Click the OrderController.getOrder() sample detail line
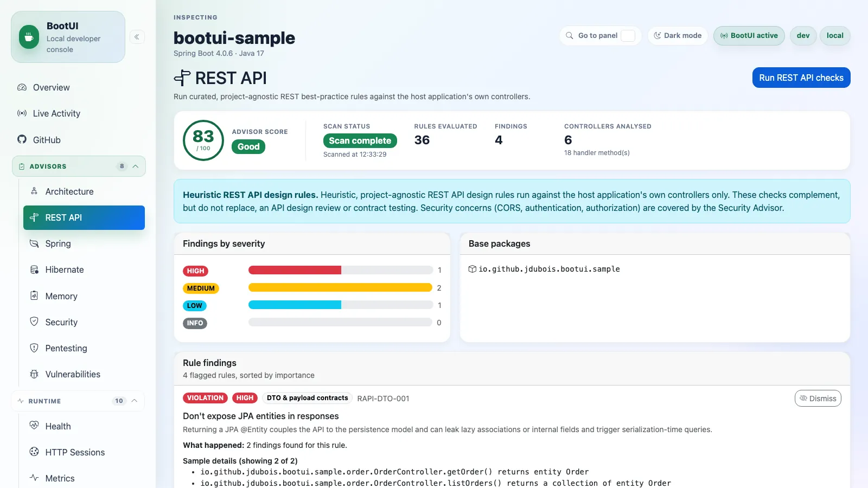Screen dimensions: 868x488 (394, 472)
